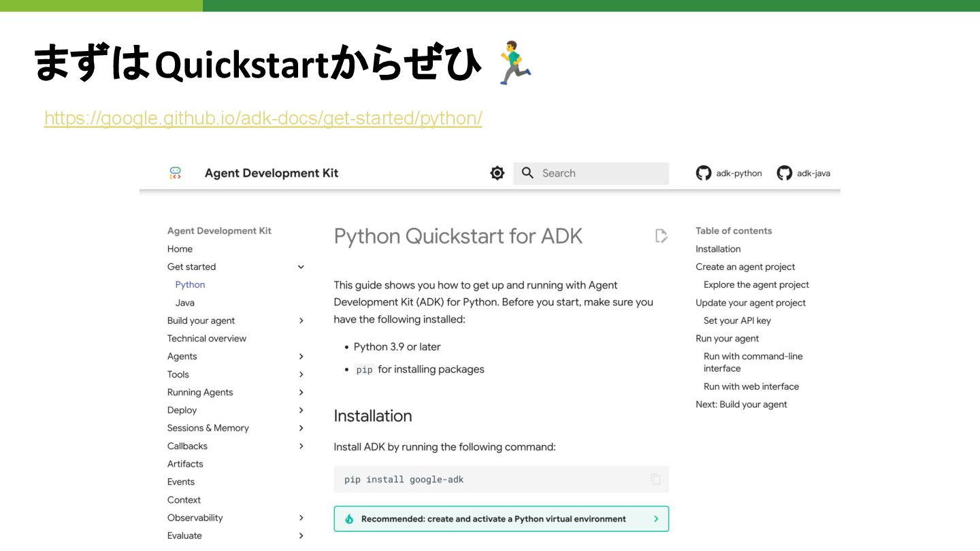The height and width of the screenshot is (551, 980).
Task: Jump to Run your agent section
Action: pos(727,338)
